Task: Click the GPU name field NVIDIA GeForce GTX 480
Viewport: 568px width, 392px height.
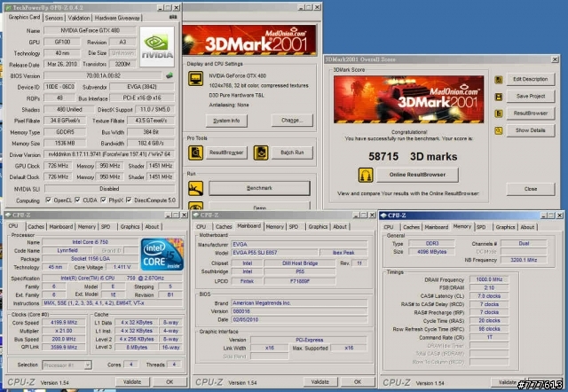Action: coord(90,30)
